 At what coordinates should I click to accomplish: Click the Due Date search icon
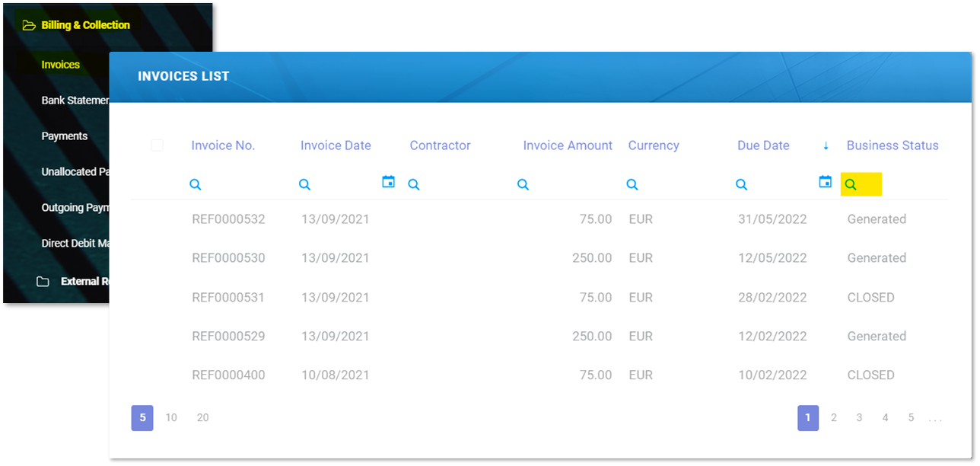[741, 184]
